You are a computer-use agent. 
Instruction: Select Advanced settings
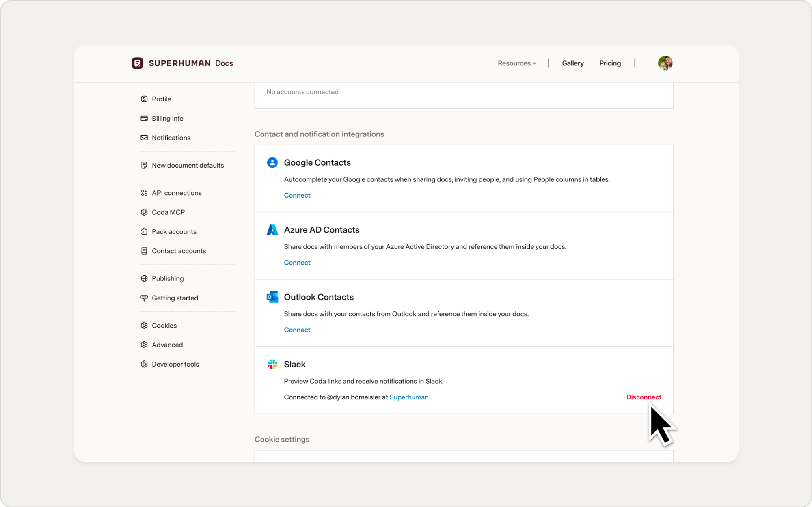(x=167, y=345)
